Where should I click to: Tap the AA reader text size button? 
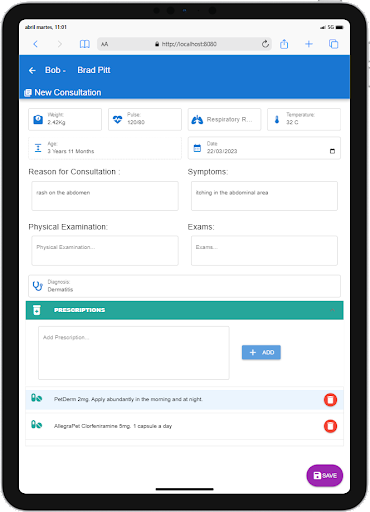104,44
